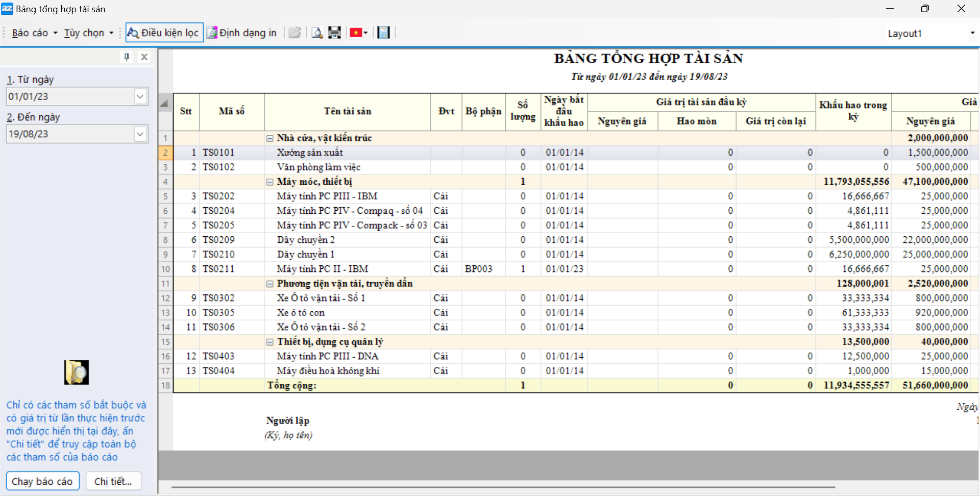Click the folder search icon in side panel
The width and height of the screenshot is (980, 496).
77,373
